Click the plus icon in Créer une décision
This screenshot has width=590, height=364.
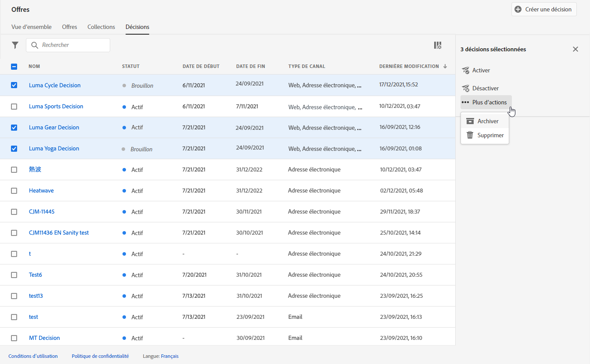click(x=518, y=9)
